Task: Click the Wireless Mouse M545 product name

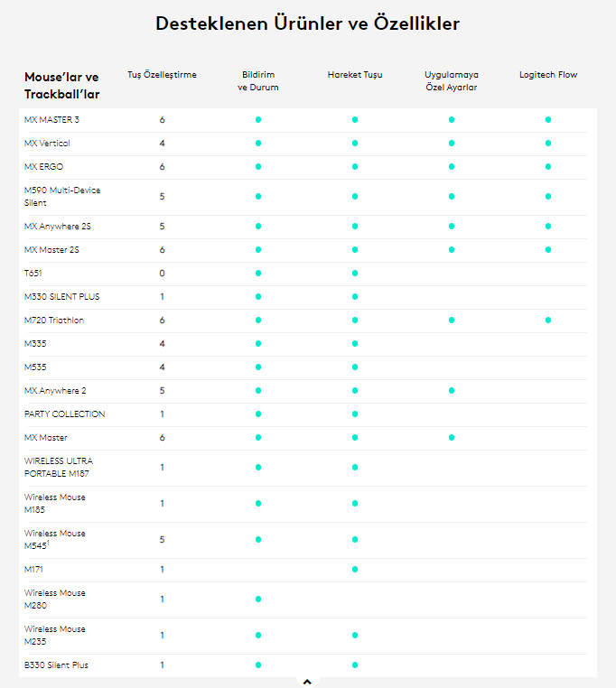Action: pyautogui.click(x=55, y=539)
